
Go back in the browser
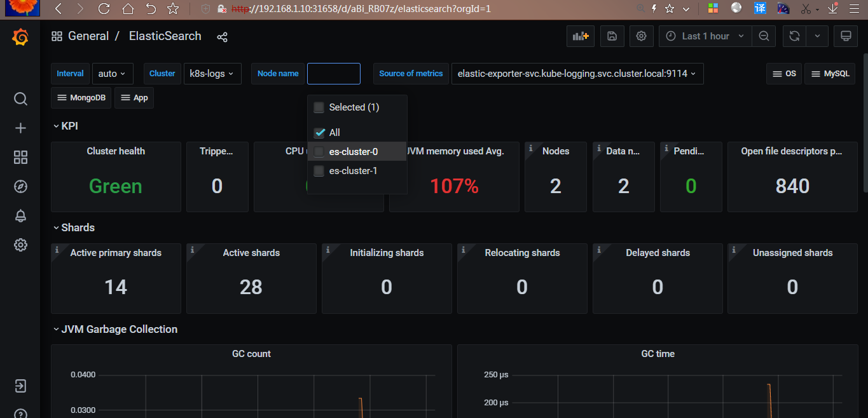[59, 9]
